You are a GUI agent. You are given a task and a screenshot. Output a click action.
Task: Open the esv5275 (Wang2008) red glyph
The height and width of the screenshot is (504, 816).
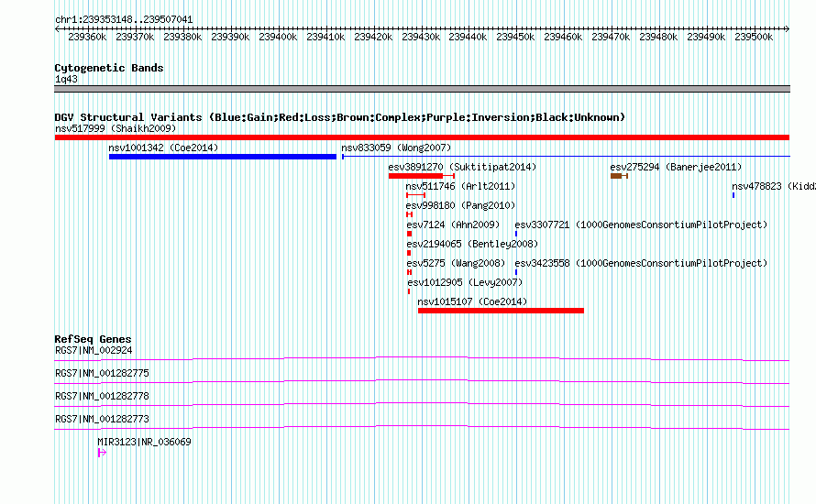pyautogui.click(x=410, y=272)
